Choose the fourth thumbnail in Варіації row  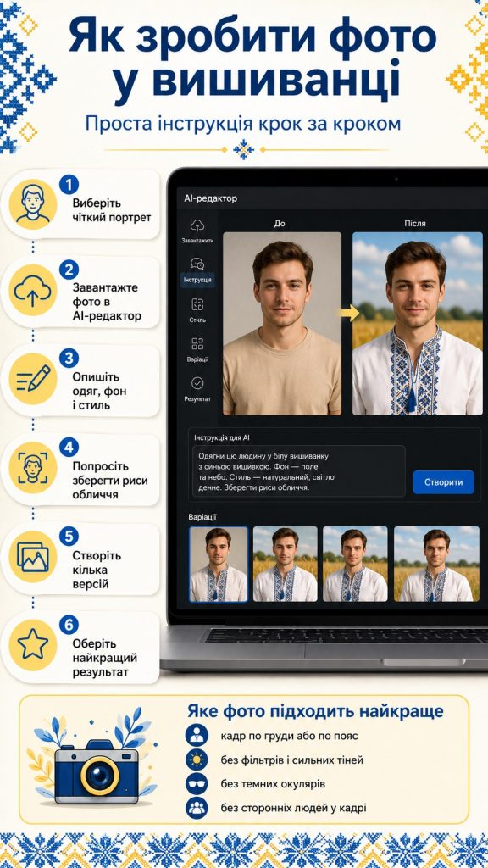(x=436, y=564)
